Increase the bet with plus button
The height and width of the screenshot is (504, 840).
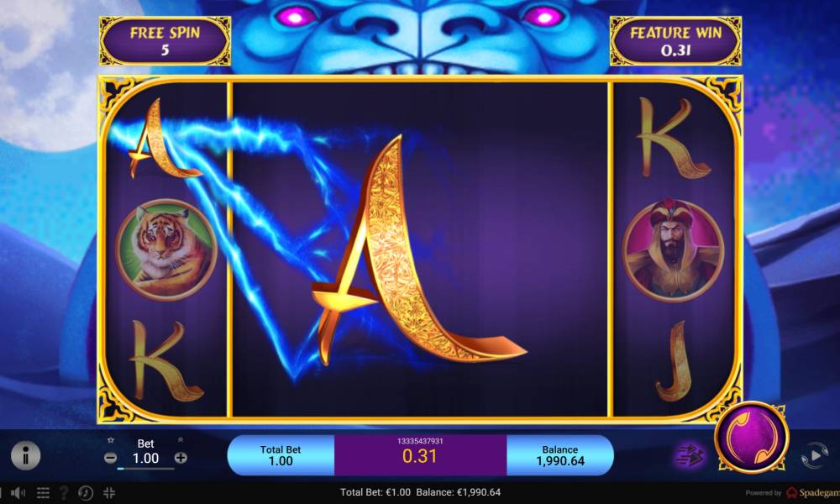pyautogui.click(x=181, y=458)
